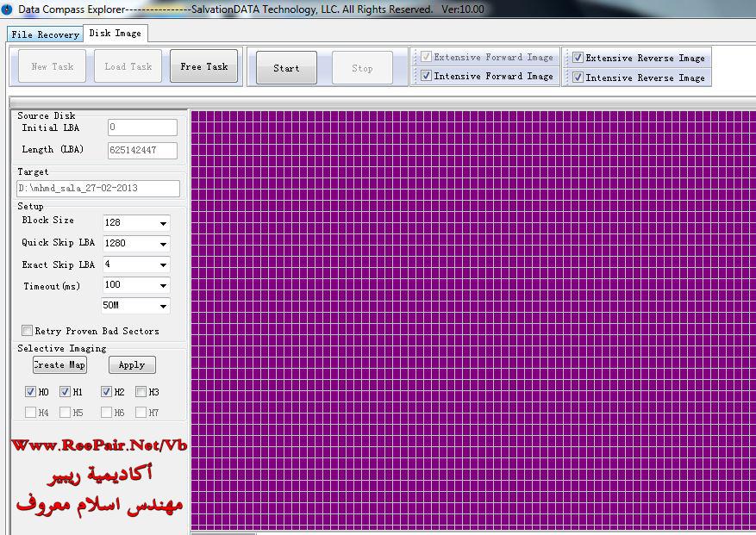The width and height of the screenshot is (756, 535).
Task: Expand the Quick Skip LBA dropdown
Action: pyautogui.click(x=163, y=244)
